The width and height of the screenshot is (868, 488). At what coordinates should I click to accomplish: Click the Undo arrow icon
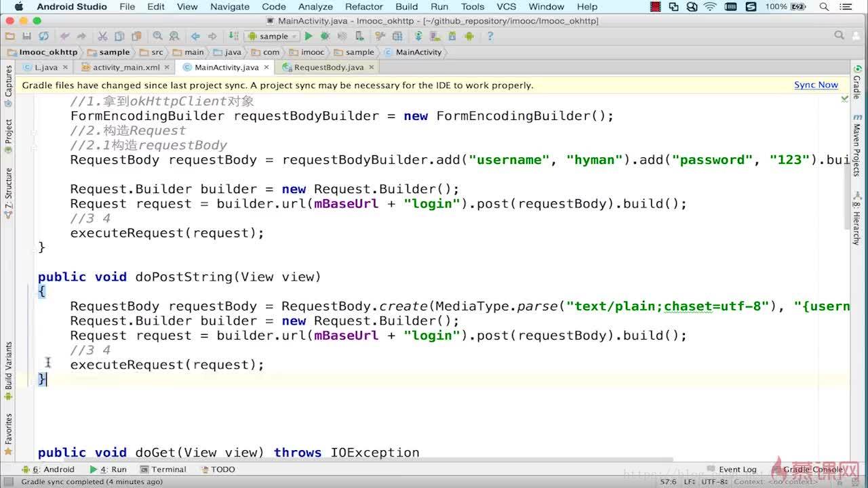coord(64,36)
